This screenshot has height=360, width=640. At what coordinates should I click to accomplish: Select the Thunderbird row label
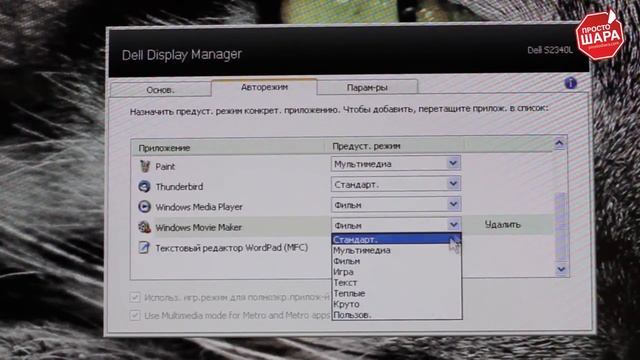tap(179, 187)
